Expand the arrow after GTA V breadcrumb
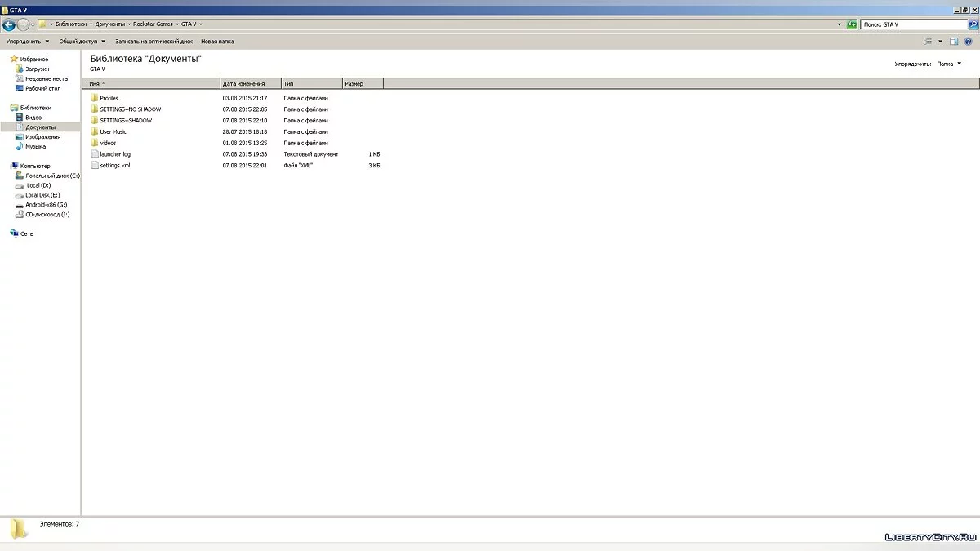980x551 pixels. 201,24
